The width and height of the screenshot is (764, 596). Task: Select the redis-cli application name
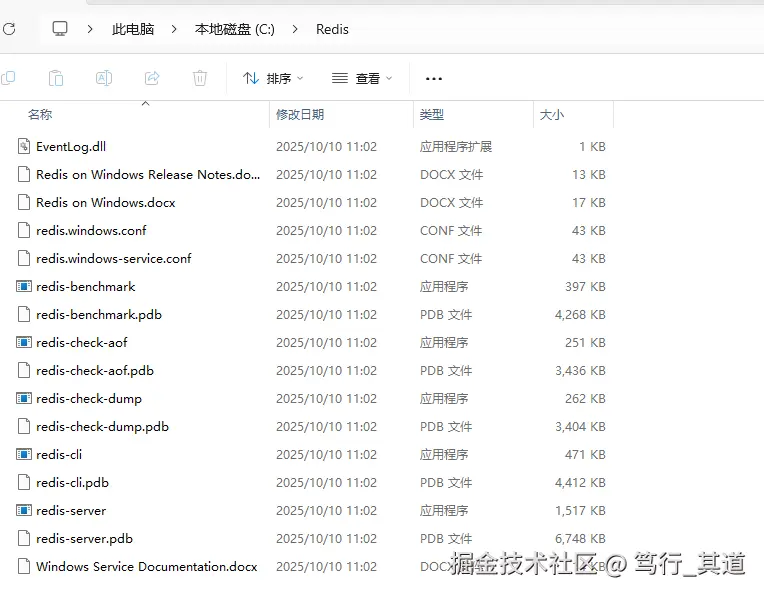pyautogui.click(x=59, y=455)
